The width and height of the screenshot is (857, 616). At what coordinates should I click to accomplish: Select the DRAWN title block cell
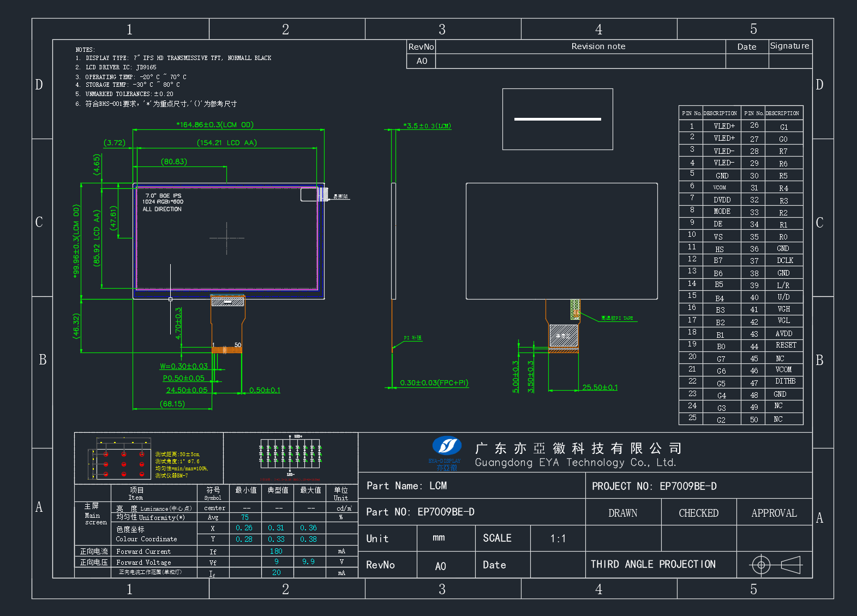coord(623,512)
